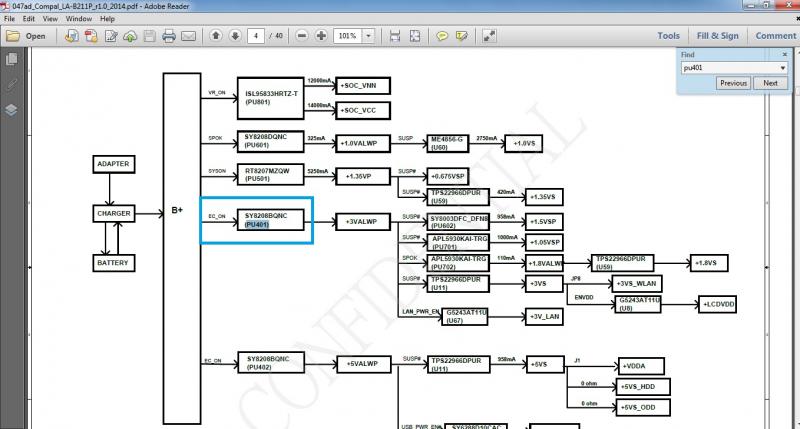Click the ISL95833HRTZ-T (PU801) block
This screenshot has width=800, height=429.
point(270,98)
